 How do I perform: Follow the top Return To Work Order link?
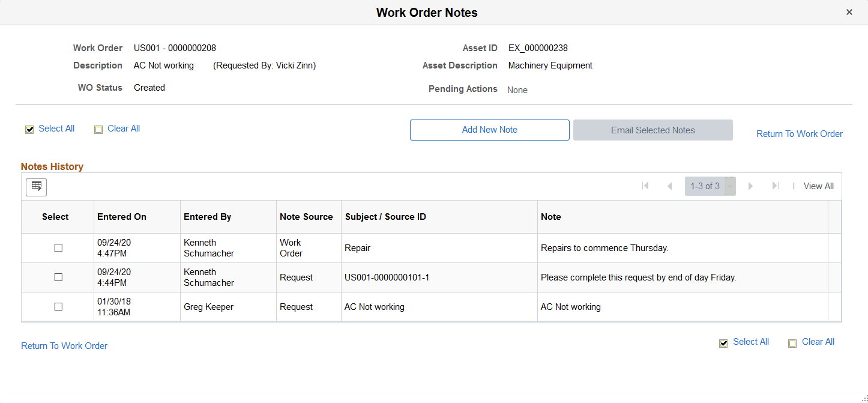[799, 133]
